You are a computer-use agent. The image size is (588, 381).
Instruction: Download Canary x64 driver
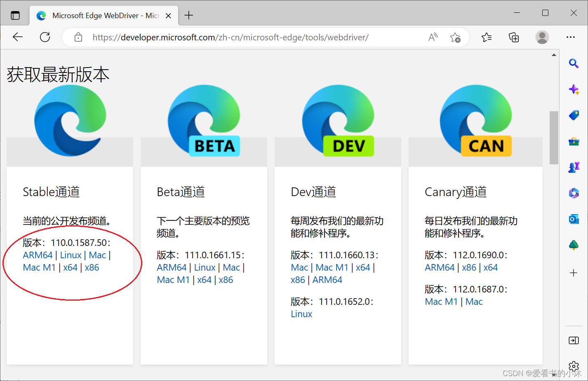pos(491,268)
